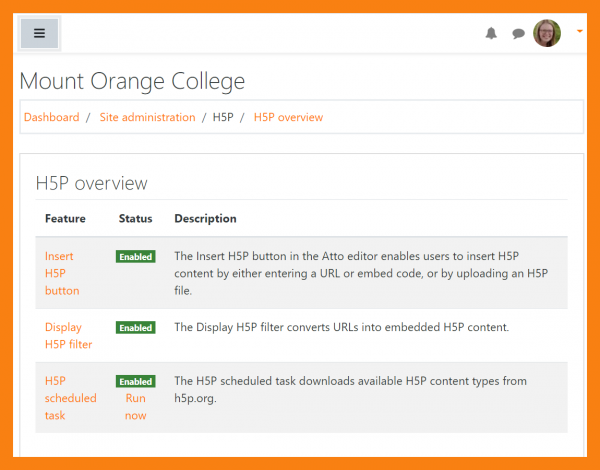Open the Display H5P filter link

pos(68,336)
